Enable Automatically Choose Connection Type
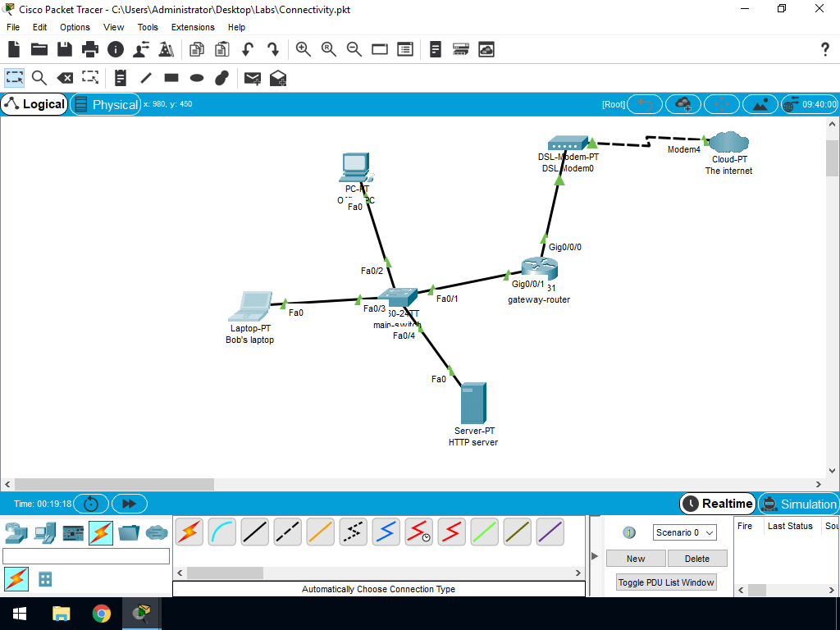Viewport: 840px width, 630px height. [x=188, y=532]
